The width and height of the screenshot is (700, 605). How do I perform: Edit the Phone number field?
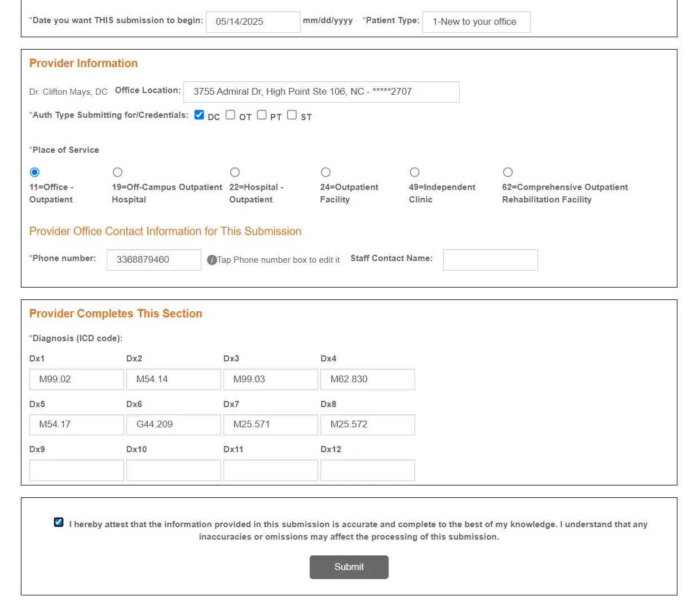pos(154,260)
